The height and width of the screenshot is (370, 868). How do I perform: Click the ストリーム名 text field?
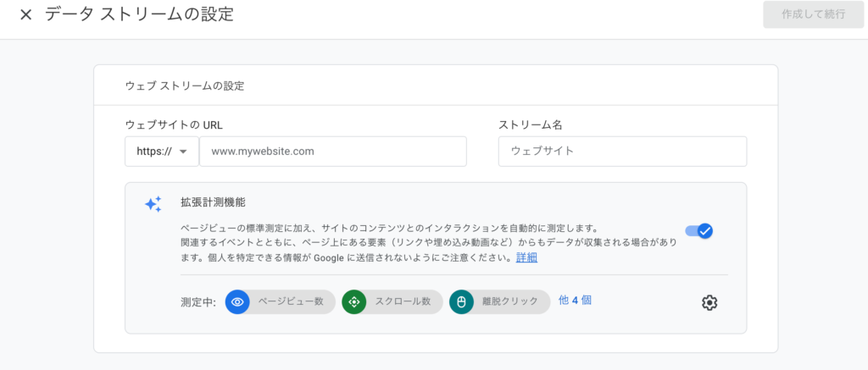tap(622, 152)
